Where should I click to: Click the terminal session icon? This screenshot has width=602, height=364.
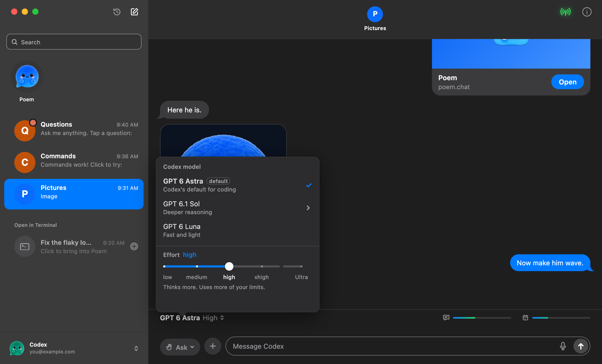25,246
